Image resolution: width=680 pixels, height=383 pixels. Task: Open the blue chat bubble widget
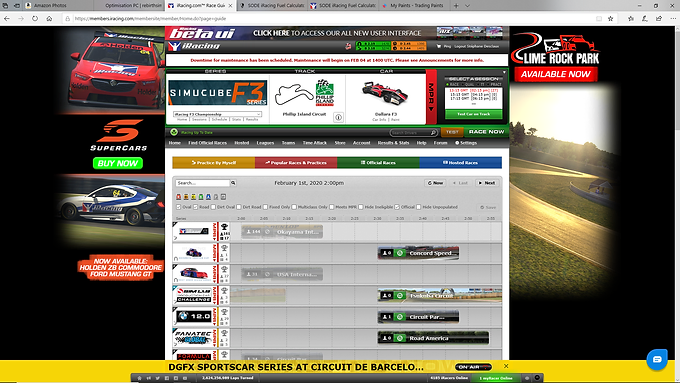tap(657, 359)
